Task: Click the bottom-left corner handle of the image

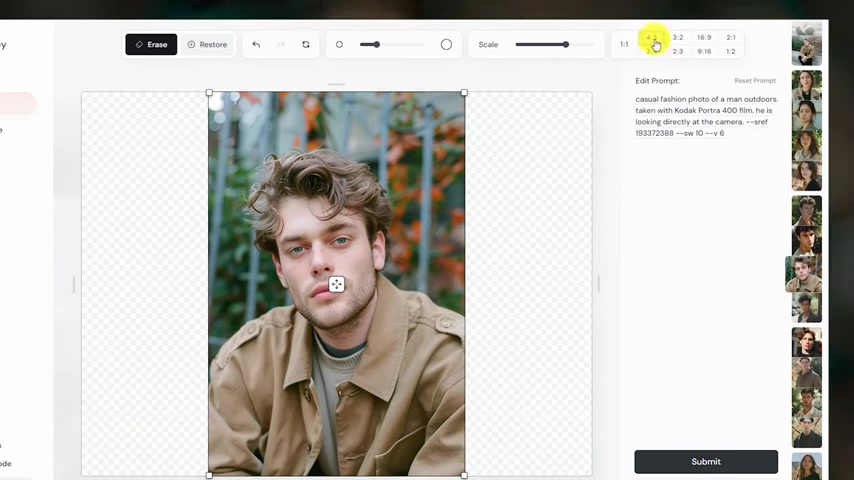Action: (x=209, y=475)
